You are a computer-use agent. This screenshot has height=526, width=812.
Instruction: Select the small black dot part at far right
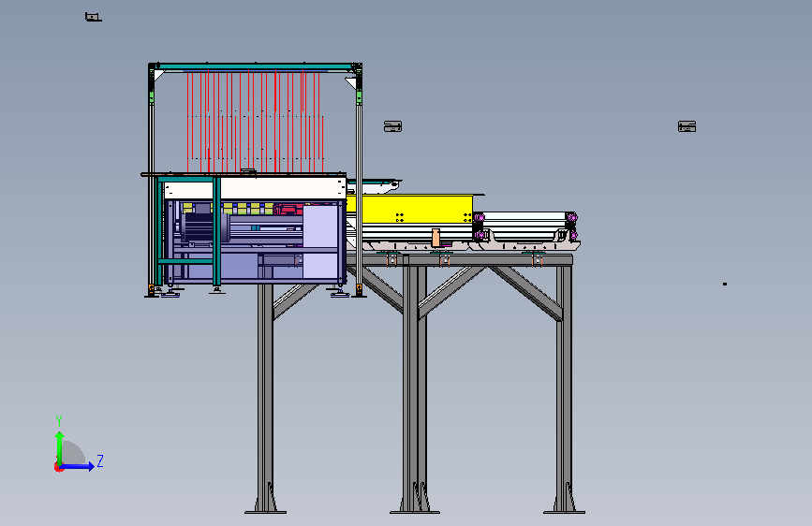pyautogui.click(x=725, y=284)
